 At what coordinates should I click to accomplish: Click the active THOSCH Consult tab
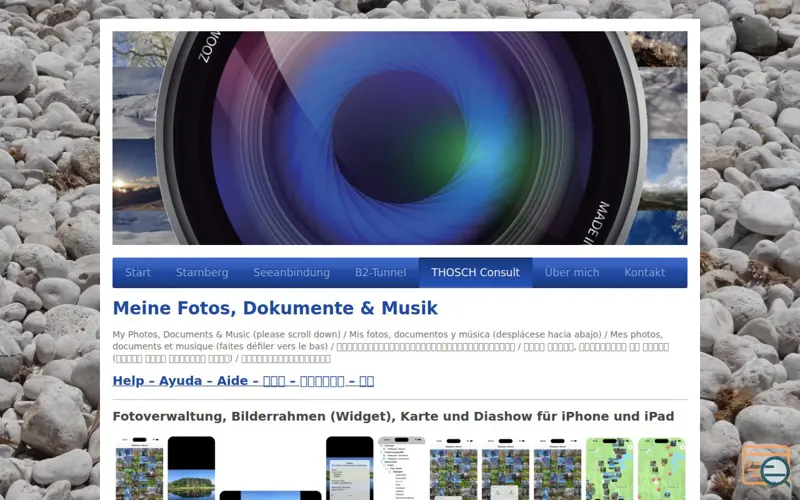tap(476, 272)
